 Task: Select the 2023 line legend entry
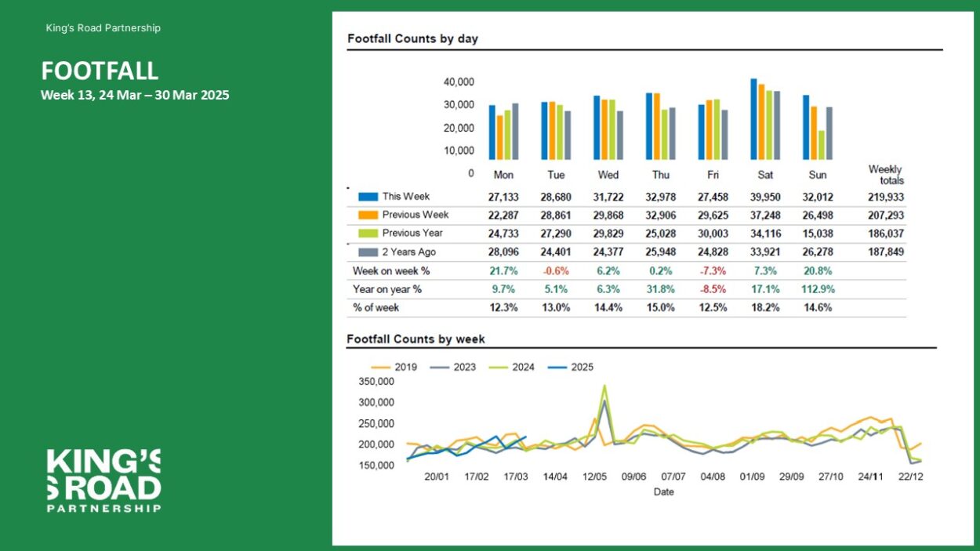452,367
